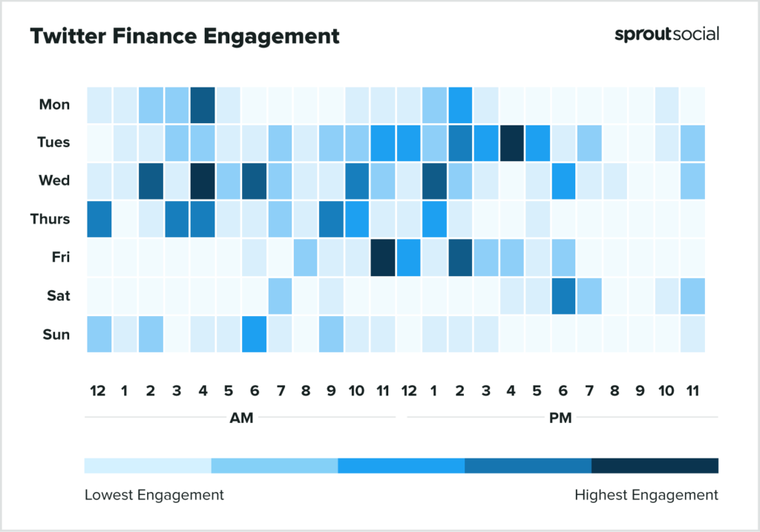Pick the middle bright-blue legend segment
The height and width of the screenshot is (532, 760).
(x=401, y=465)
